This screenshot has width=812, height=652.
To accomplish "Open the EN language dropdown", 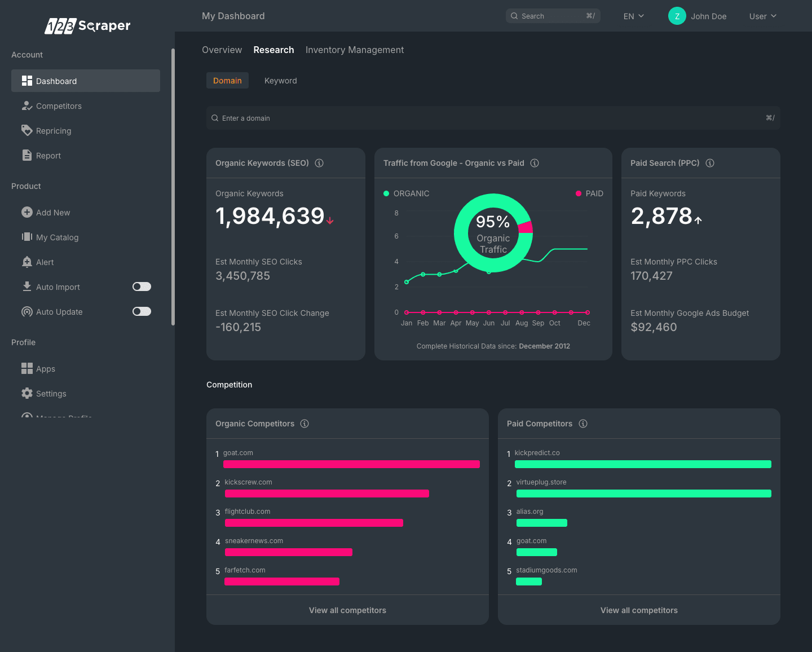I will pyautogui.click(x=633, y=16).
